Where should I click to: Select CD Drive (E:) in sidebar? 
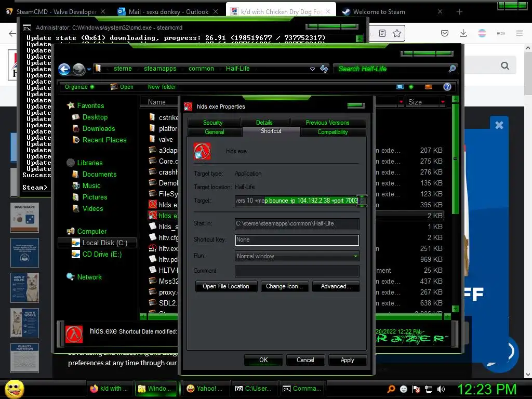click(x=97, y=254)
